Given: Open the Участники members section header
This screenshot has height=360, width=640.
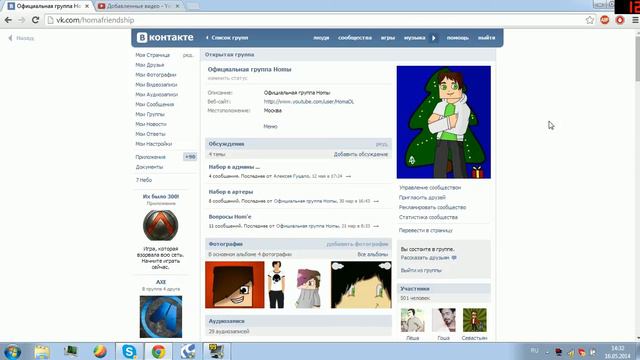Looking at the screenshot, I should click(x=444, y=289).
